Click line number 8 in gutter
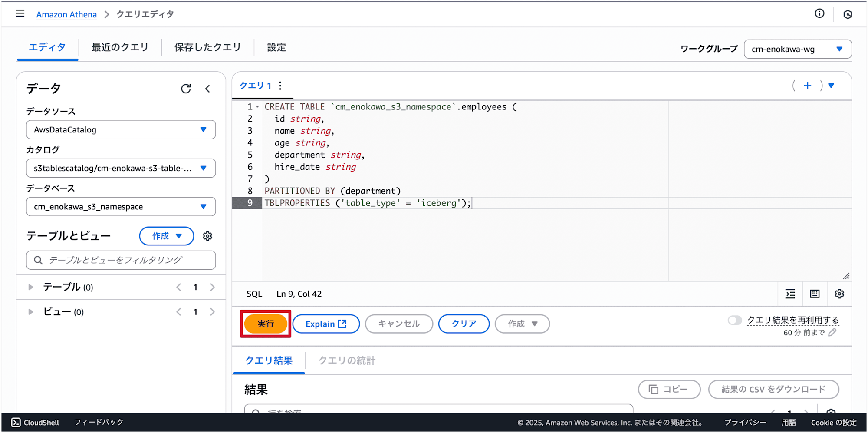This screenshot has width=868, height=433. coord(250,191)
